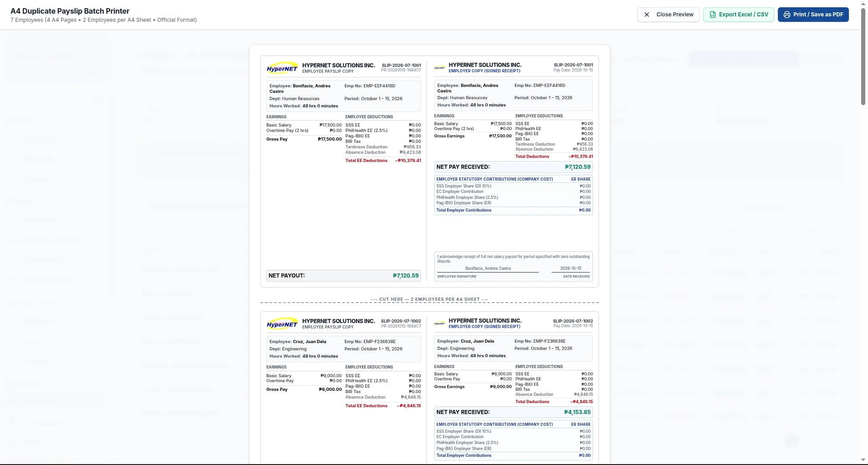Click the '7 Employees' subtitle line
868x465 pixels.
tap(104, 20)
